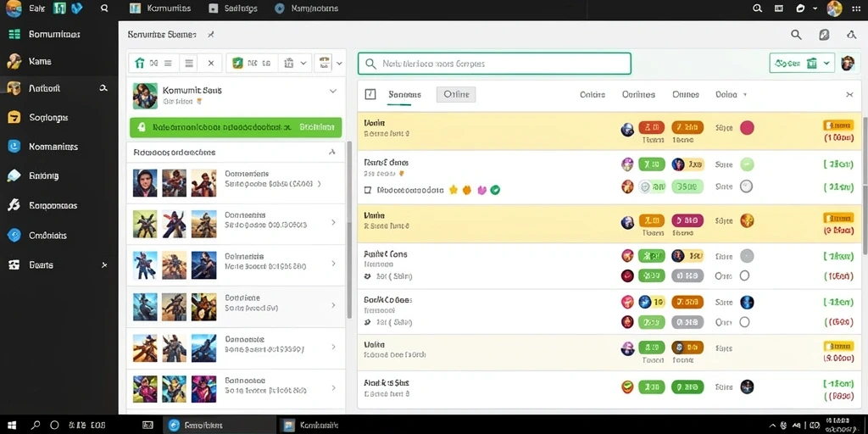Click the lightning bolt icon in left sidebar
Viewport: 868px width, 434px height.
point(14,205)
